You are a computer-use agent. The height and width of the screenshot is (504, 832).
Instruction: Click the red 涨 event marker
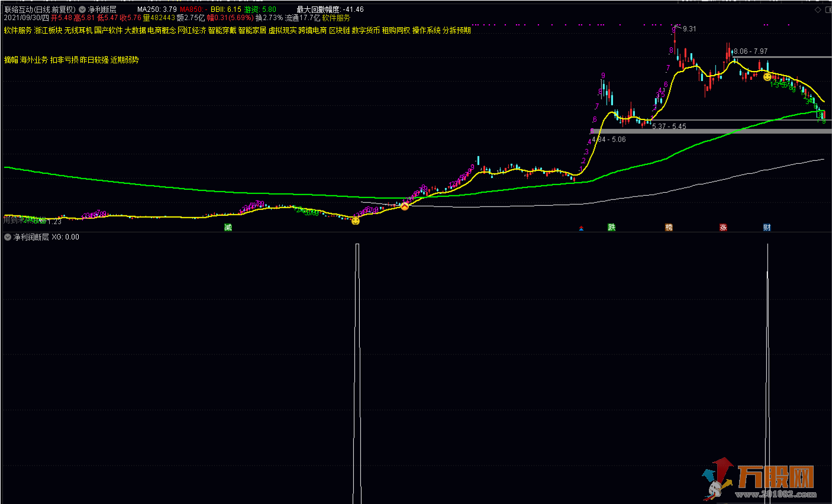tap(723, 228)
